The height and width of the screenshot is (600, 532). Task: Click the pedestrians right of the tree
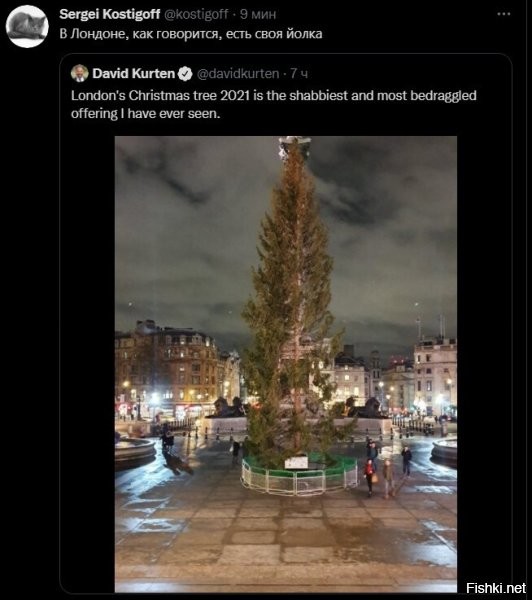pyautogui.click(x=387, y=469)
